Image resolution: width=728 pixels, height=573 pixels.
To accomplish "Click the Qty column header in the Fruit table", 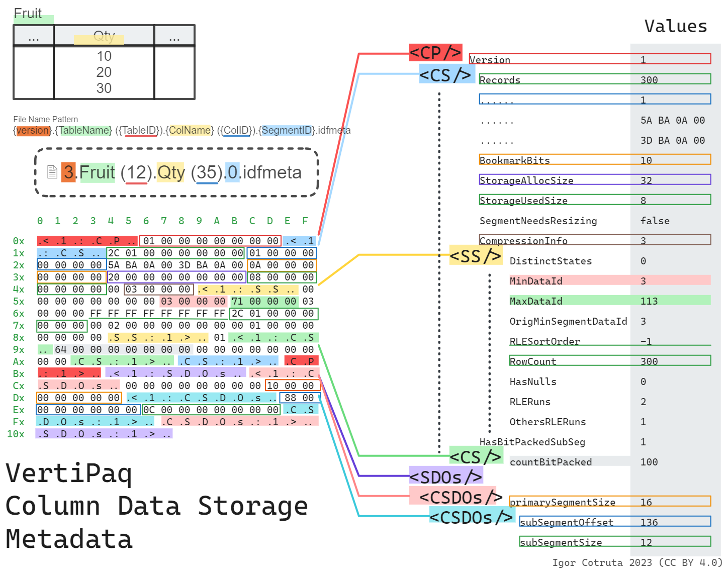I will pyautogui.click(x=104, y=36).
